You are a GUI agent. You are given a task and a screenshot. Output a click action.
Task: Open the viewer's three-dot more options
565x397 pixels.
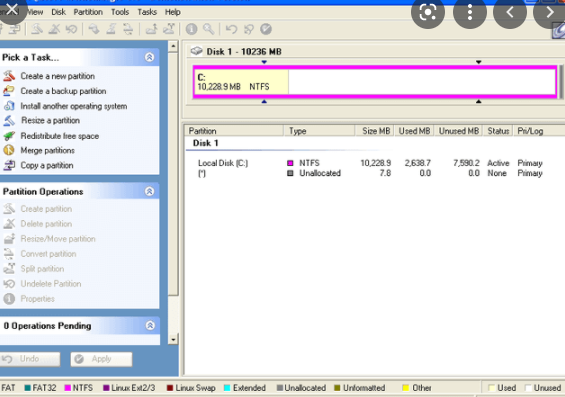click(470, 12)
